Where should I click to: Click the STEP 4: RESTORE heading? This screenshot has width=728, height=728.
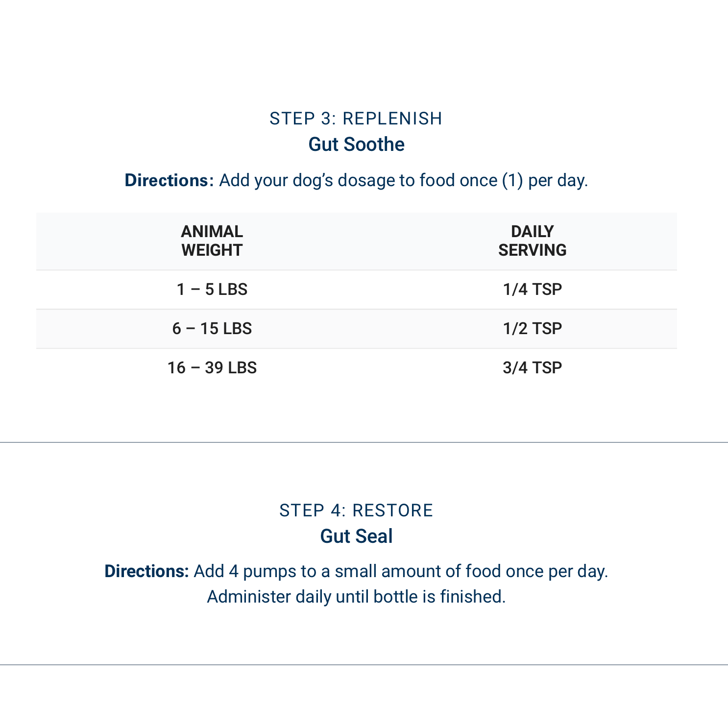coord(356,510)
